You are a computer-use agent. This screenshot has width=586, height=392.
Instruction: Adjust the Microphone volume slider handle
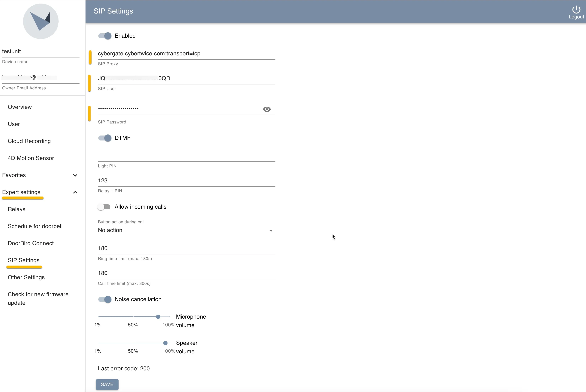158,317
